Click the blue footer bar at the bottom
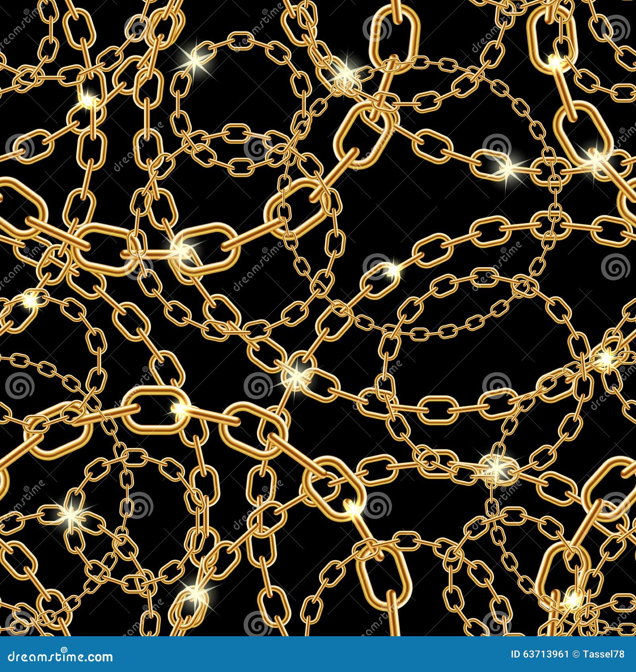This screenshot has width=636, height=672. (x=318, y=658)
